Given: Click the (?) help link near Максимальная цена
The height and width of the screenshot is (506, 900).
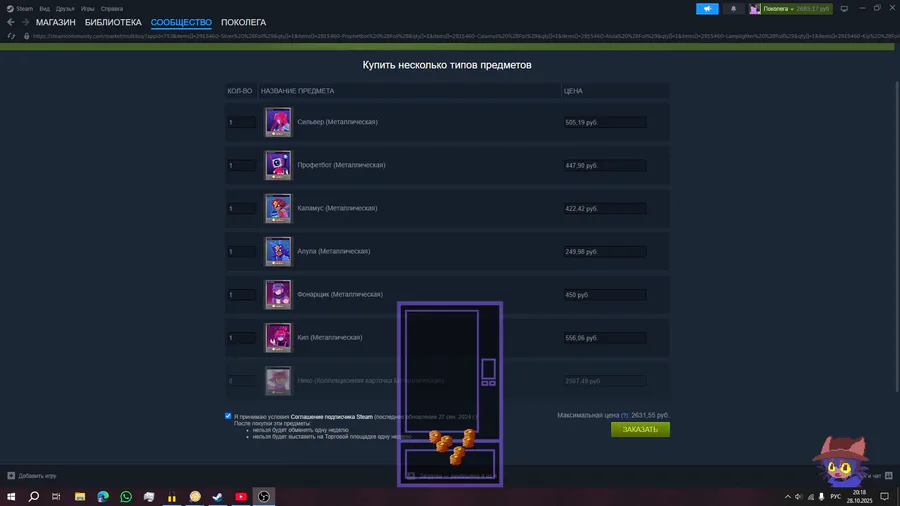Looking at the screenshot, I should [x=624, y=415].
